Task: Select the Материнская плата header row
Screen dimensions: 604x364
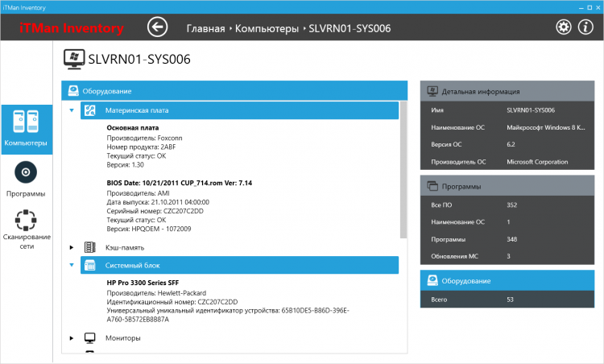Action: 239,110
